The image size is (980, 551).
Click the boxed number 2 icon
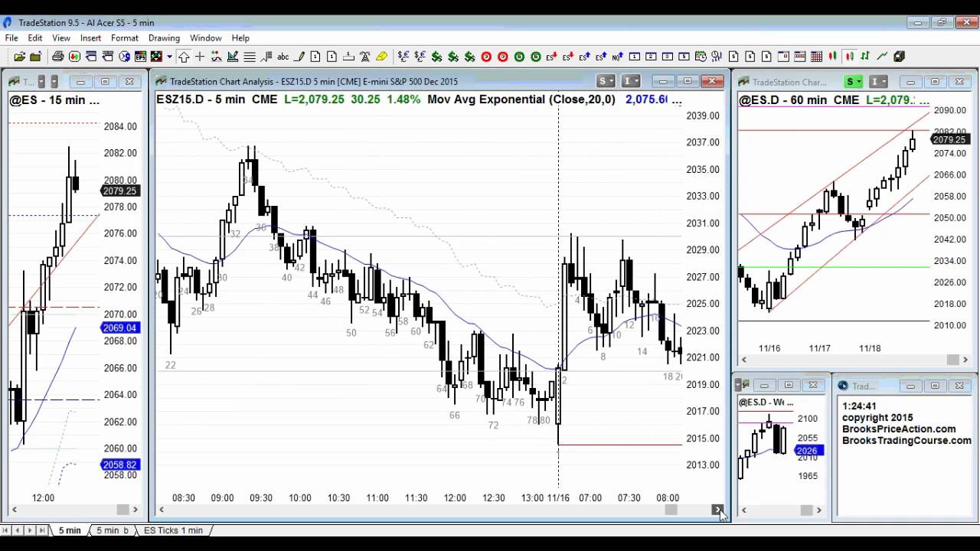click(x=651, y=57)
